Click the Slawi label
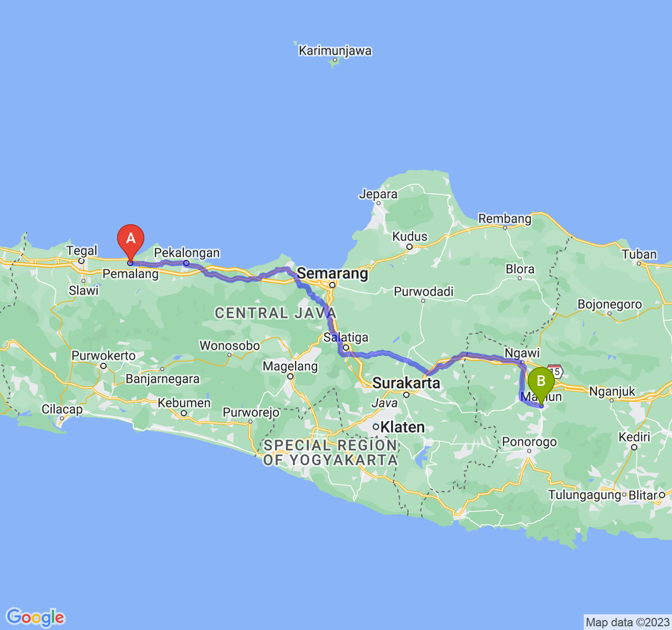 point(83,290)
